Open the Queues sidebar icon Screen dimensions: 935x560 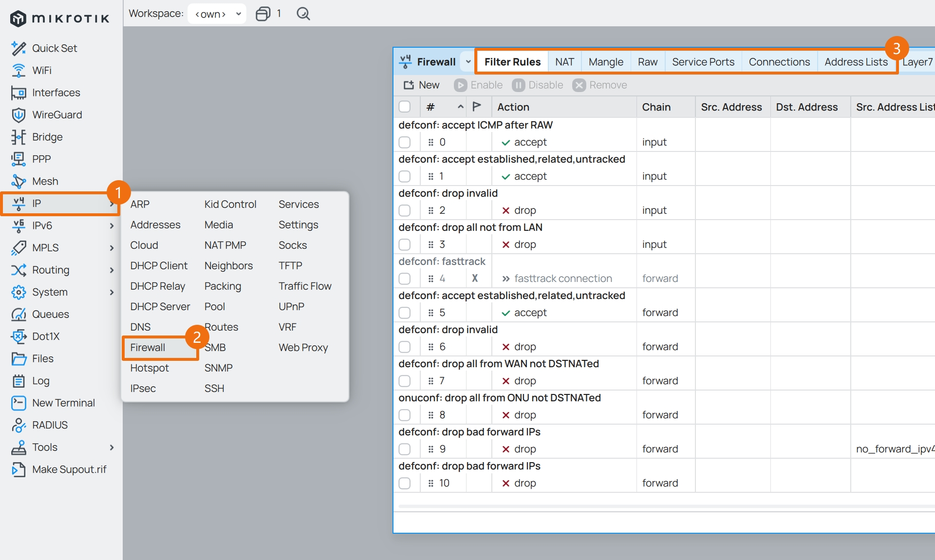19,314
